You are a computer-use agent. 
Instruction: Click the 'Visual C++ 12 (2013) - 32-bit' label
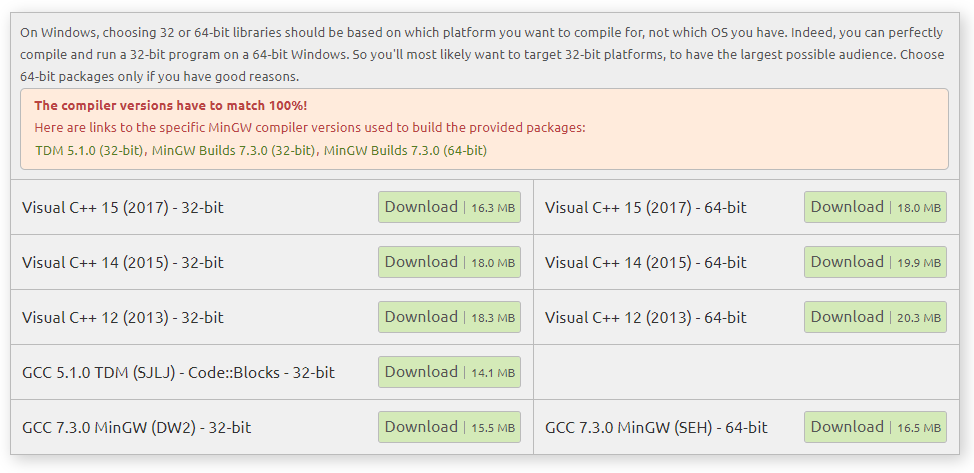point(122,318)
